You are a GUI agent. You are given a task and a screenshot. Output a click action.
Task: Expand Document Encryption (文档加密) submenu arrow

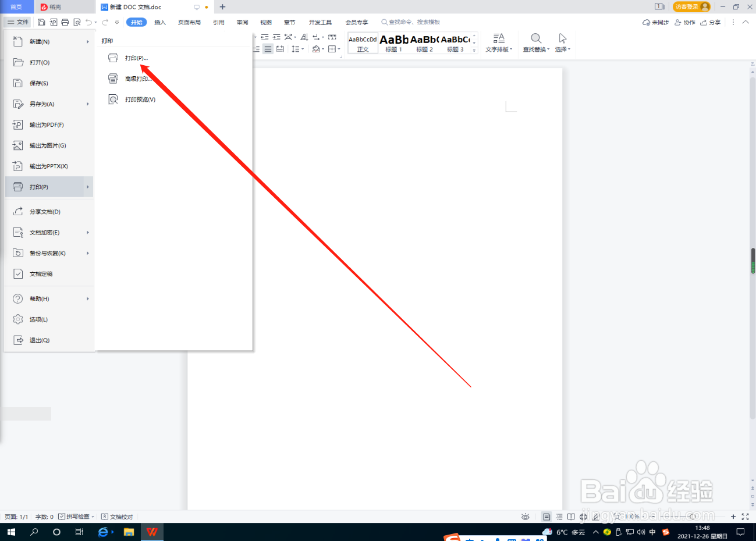pyautogui.click(x=88, y=233)
